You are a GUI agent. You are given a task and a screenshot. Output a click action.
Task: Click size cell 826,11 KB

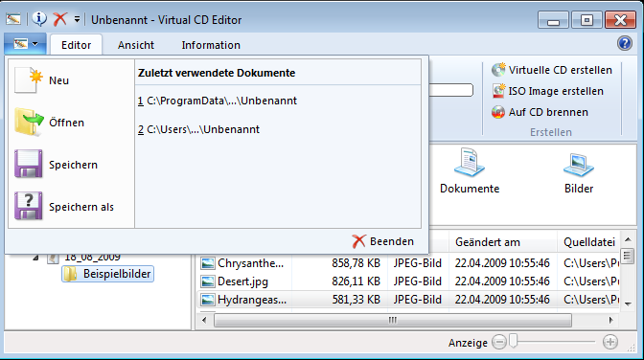tap(356, 281)
